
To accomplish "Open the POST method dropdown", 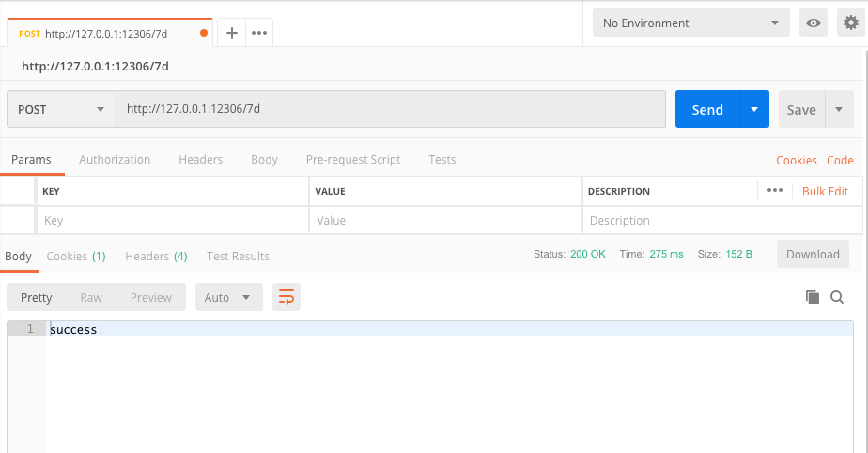I will [x=61, y=109].
